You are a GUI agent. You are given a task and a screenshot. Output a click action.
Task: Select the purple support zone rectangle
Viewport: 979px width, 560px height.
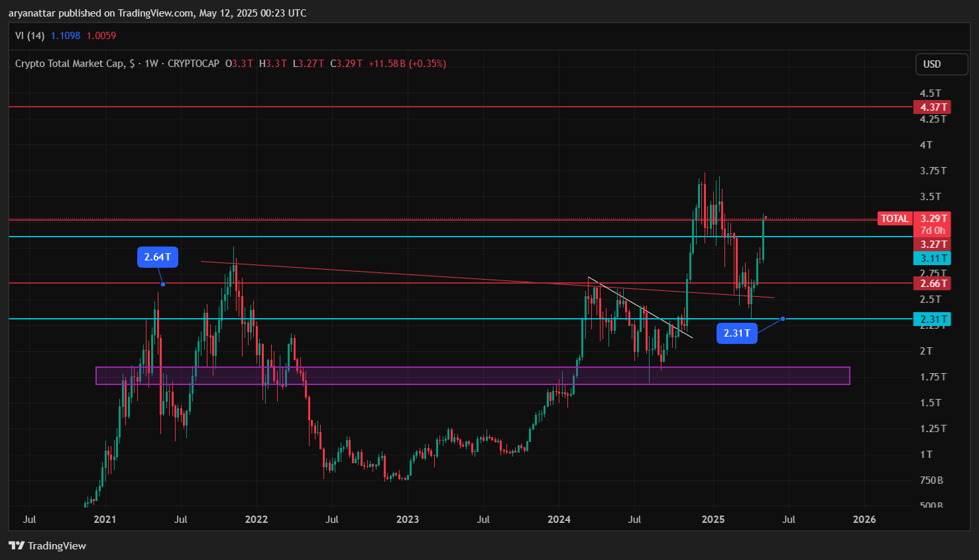[x=473, y=376]
